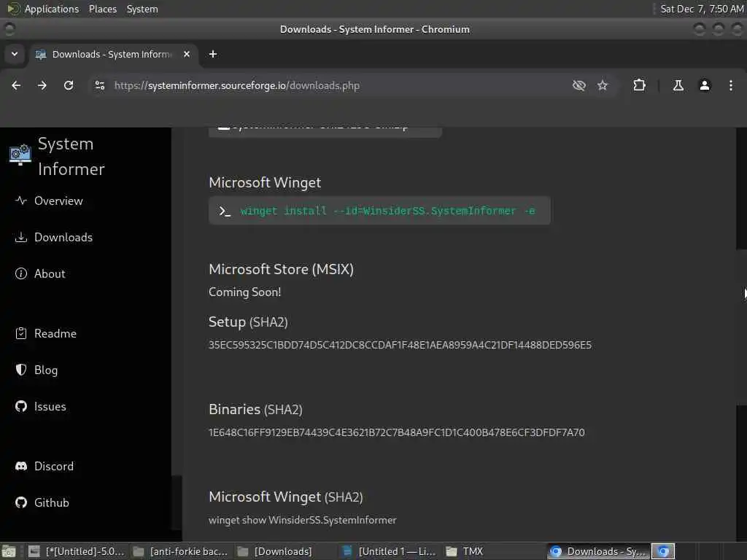Click the Issues GitHub icon

point(21,407)
